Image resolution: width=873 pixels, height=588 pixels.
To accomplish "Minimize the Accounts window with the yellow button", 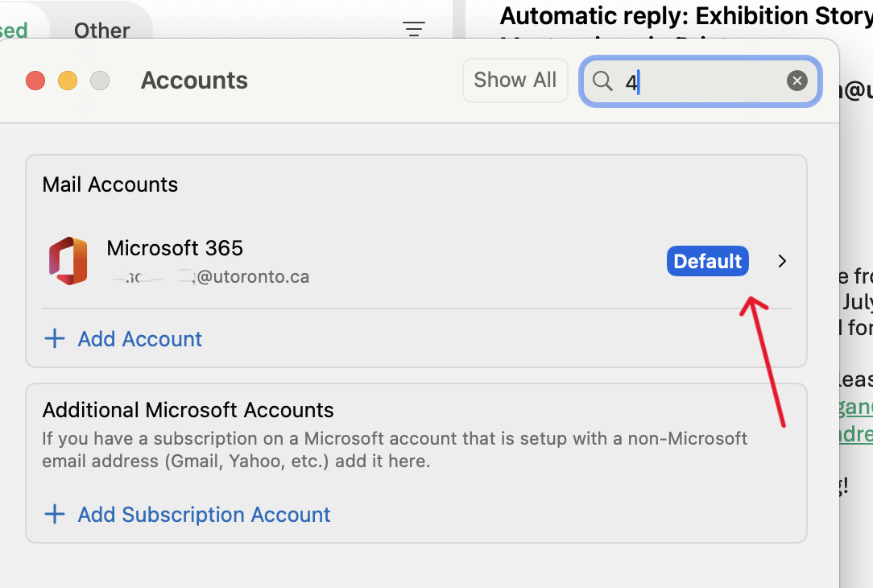I will click(68, 81).
